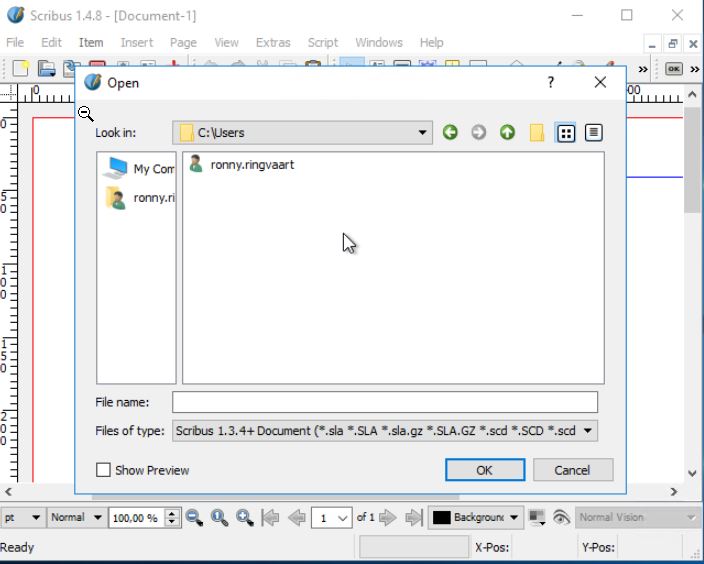704x564 pixels.
Task: Open the Item menu
Action: pyautogui.click(x=91, y=42)
